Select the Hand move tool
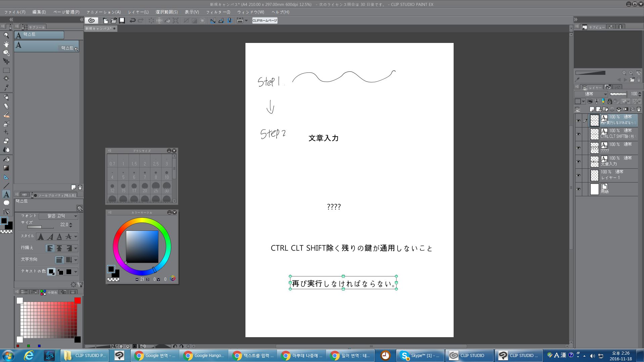This screenshot has height=362, width=644. pyautogui.click(x=6, y=44)
